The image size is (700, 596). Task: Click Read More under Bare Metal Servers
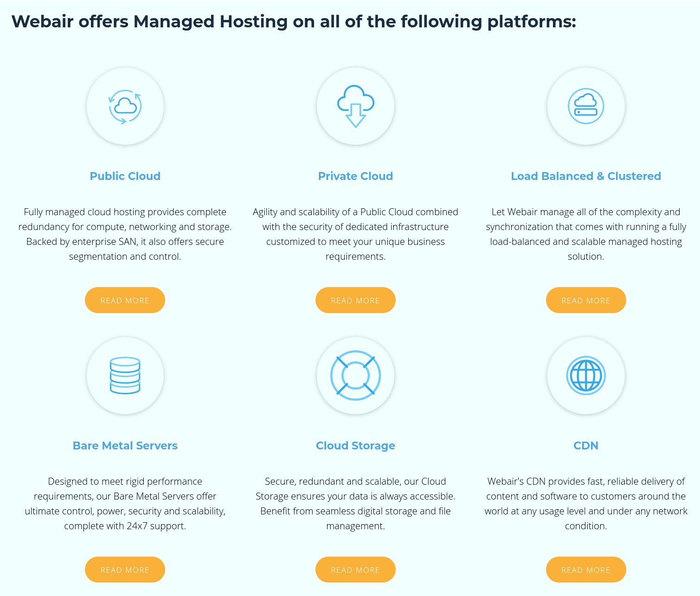125,570
